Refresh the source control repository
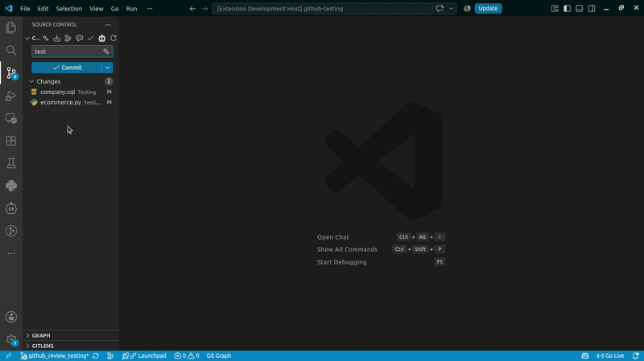The height and width of the screenshot is (361, 644). (x=114, y=38)
